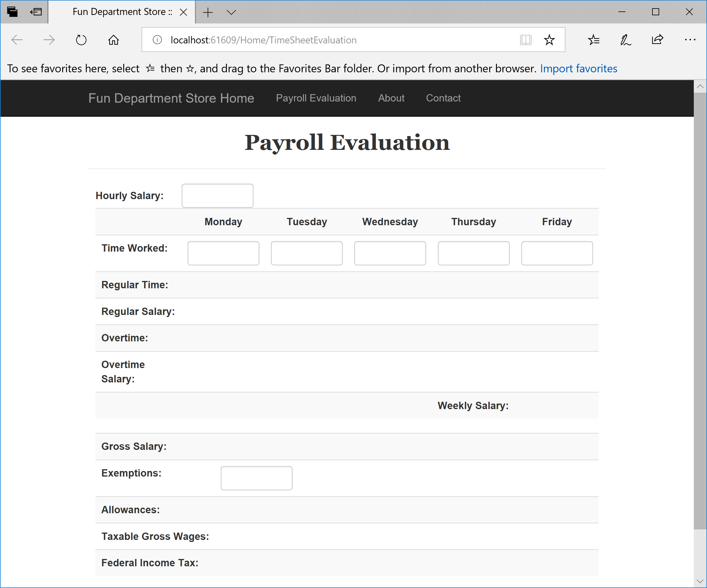Click the Exemptions label
Viewport: 707px width, 588px height.
[131, 473]
